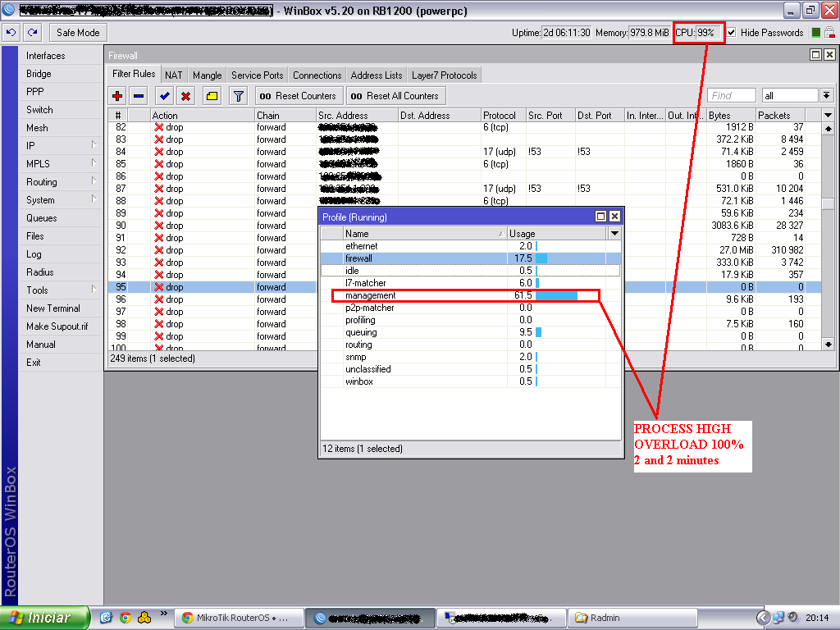Click the volume icon in system tray
The image size is (840, 630).
pyautogui.click(x=793, y=618)
